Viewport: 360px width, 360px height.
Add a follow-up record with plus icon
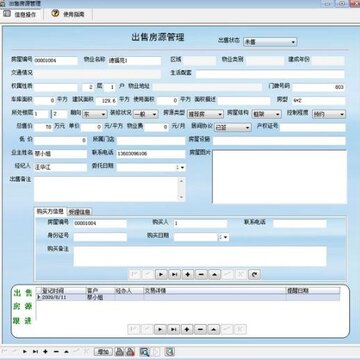[187, 329]
